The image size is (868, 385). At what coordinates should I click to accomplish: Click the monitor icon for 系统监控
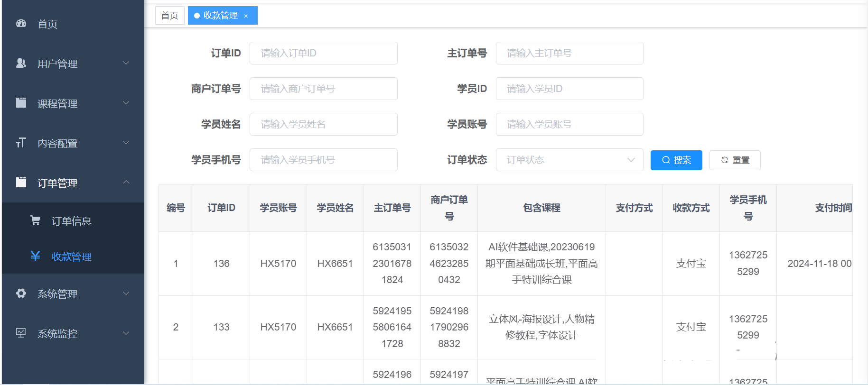(x=21, y=333)
